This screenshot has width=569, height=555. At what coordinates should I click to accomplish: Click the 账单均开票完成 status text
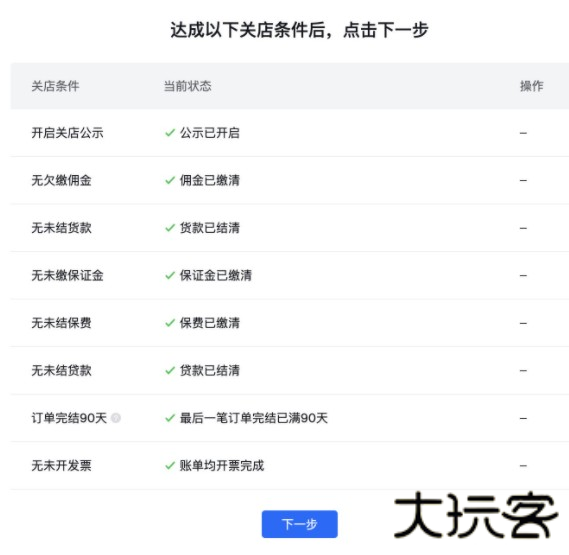click(x=222, y=466)
